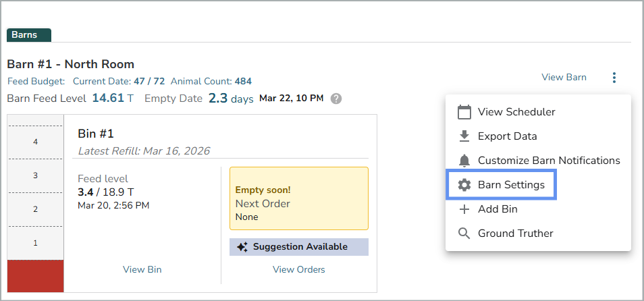
Task: Click the magnifier icon for Ground Truther
Action: point(464,234)
